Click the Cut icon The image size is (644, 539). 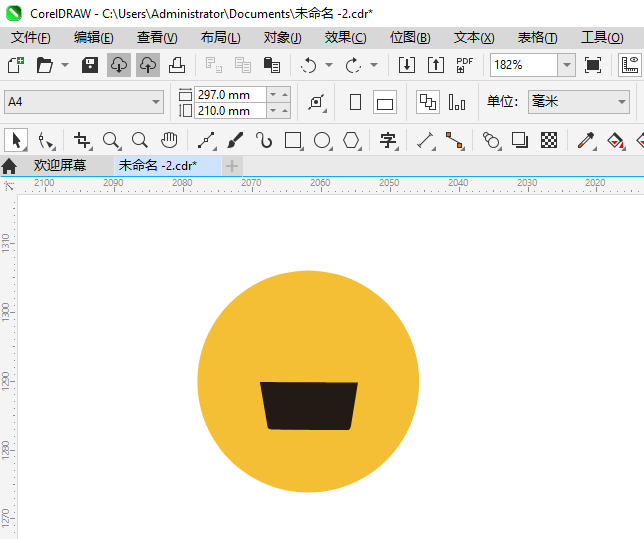[214, 65]
